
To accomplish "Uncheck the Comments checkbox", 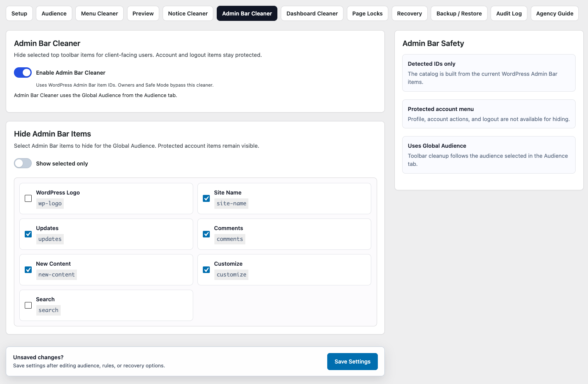I will [206, 234].
